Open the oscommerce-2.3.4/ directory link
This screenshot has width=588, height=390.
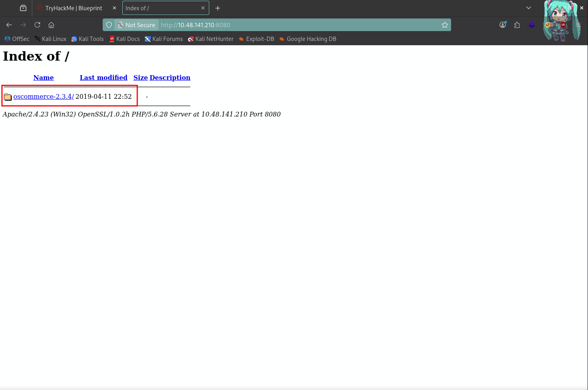[x=44, y=96]
